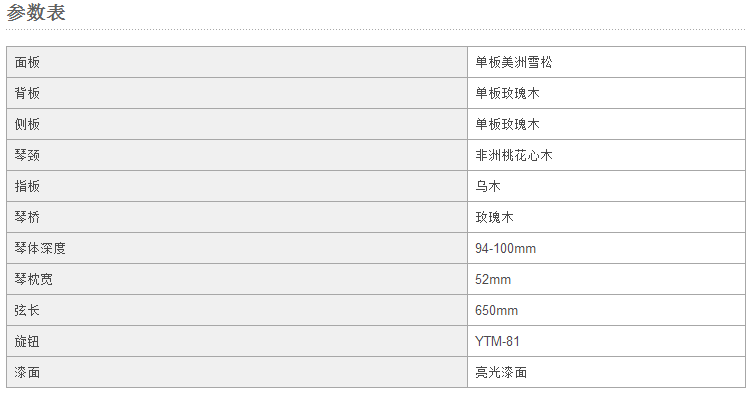The height and width of the screenshot is (395, 755).
Task: Select the 侧板 label cell
Action: (237, 124)
